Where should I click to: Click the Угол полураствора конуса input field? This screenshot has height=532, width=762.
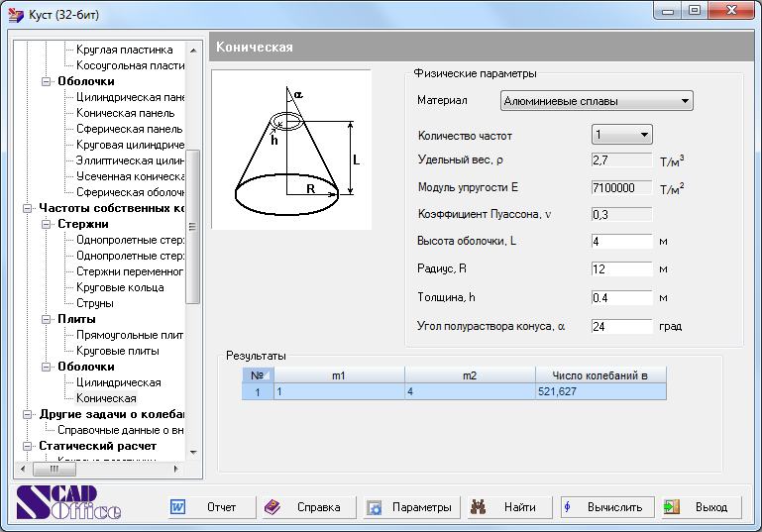pos(621,326)
